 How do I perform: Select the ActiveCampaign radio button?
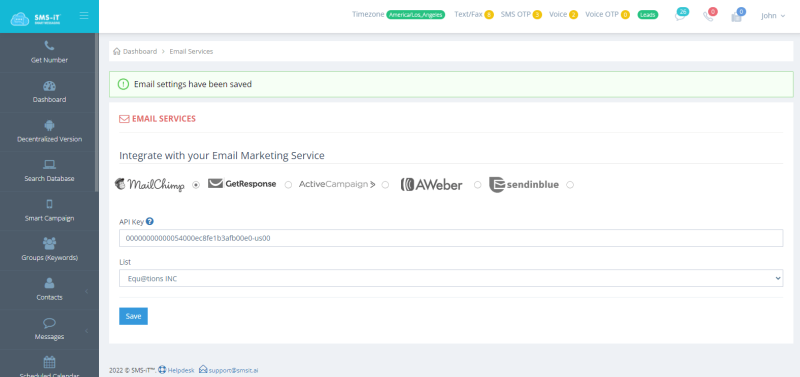[x=385, y=185]
